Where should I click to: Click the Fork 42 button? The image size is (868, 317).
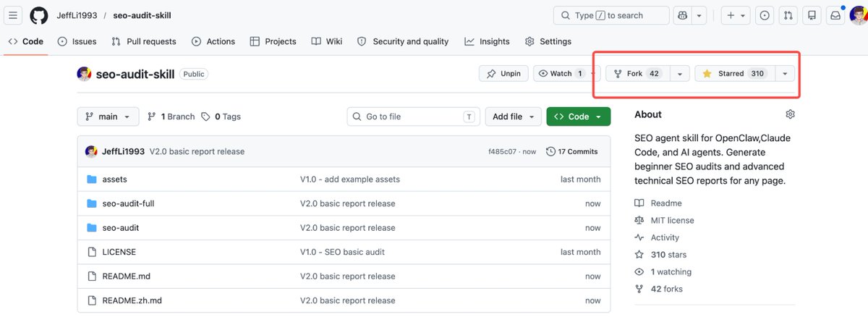[x=638, y=74]
